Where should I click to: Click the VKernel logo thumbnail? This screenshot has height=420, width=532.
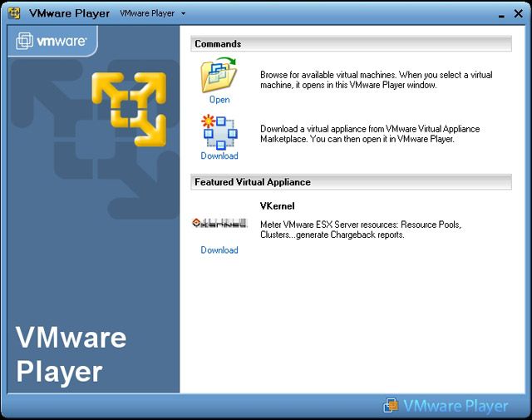[x=219, y=224]
